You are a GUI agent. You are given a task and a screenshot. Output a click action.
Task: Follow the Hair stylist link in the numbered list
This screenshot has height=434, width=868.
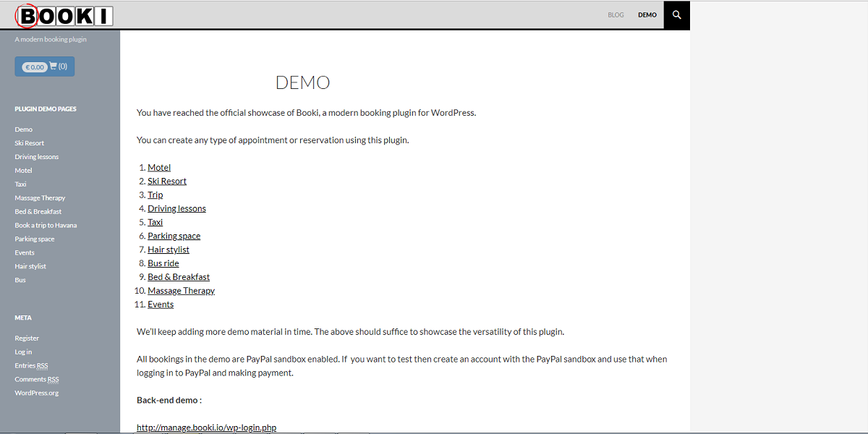(x=169, y=250)
